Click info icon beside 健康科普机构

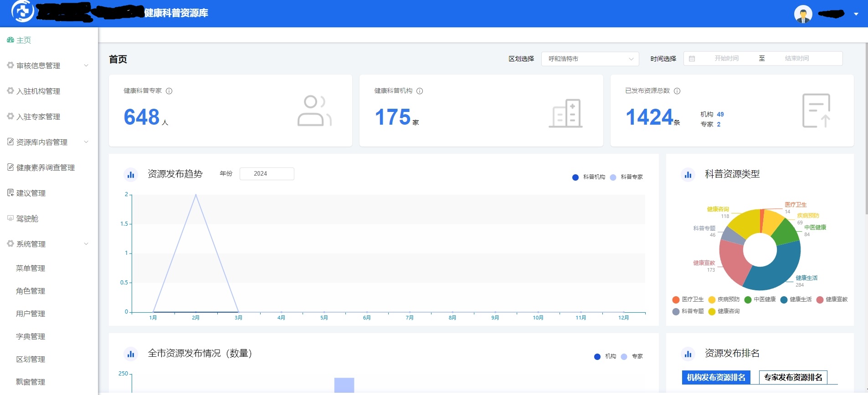[x=420, y=91]
